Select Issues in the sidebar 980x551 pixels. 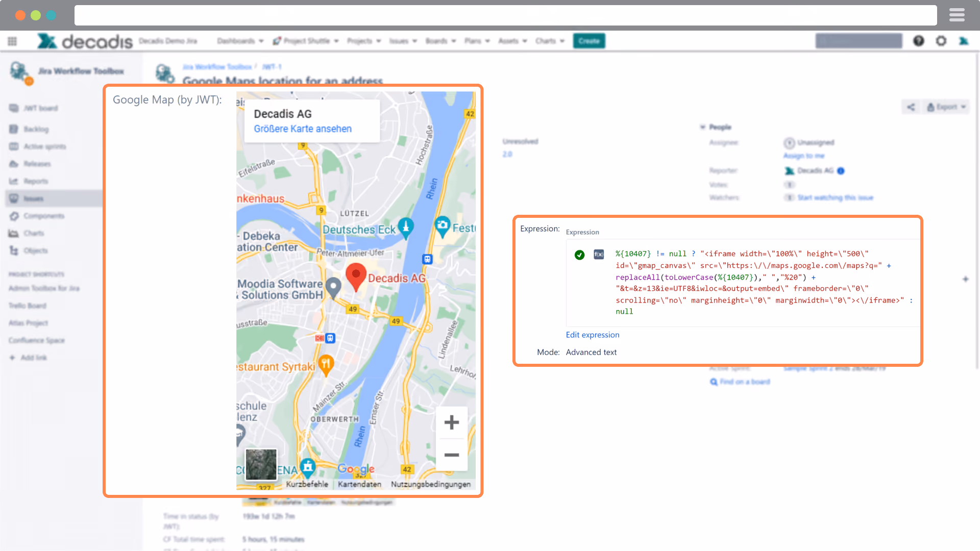[54, 198]
